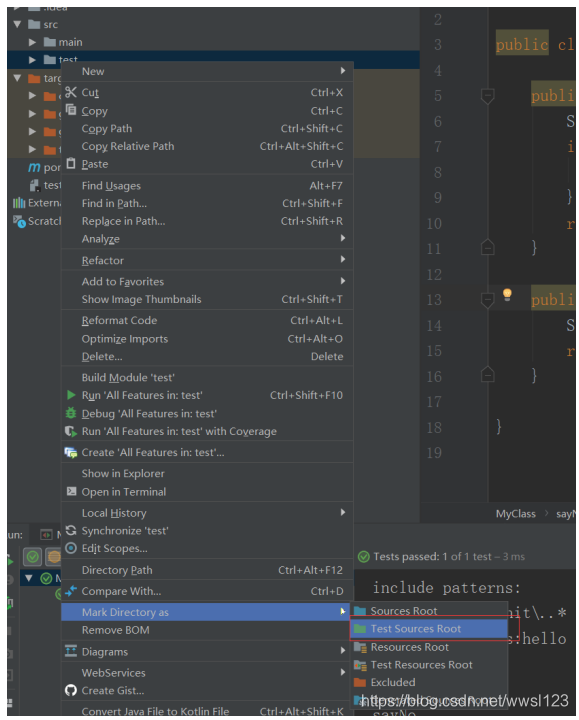Collapse the src folder arrow
This screenshot has height=720, width=579.
tap(17, 24)
